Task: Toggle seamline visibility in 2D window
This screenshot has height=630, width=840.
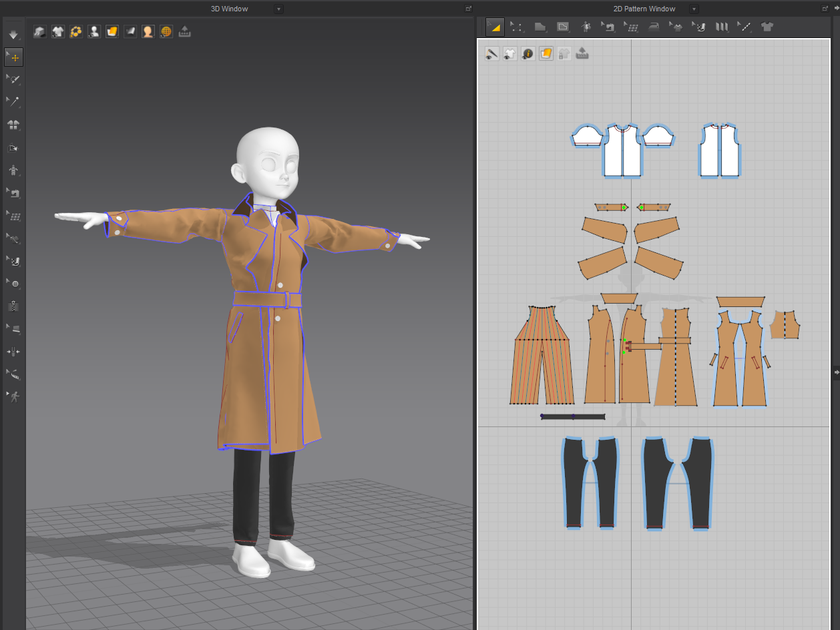Action: 492,53
